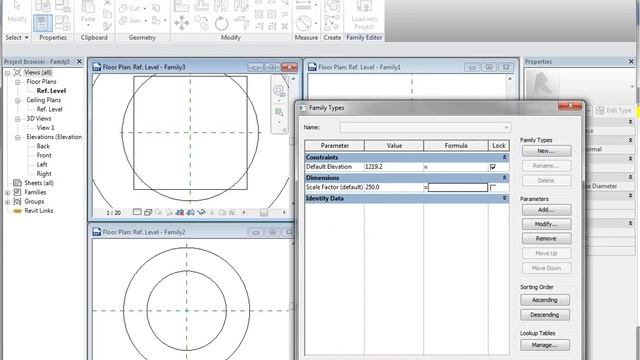Open the steering wheel in Family3 navigation bar
Screen dimensions: 640x360
pyautogui.click(x=279, y=91)
